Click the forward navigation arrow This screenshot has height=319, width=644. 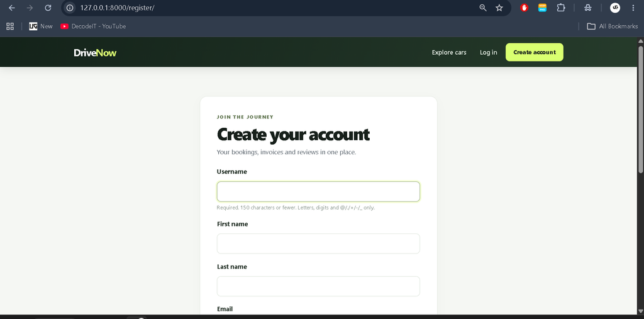tap(30, 8)
